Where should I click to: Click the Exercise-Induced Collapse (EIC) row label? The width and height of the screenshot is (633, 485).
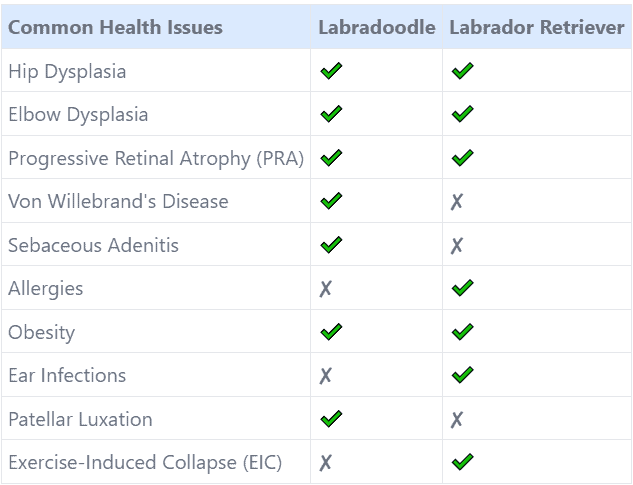coord(145,463)
